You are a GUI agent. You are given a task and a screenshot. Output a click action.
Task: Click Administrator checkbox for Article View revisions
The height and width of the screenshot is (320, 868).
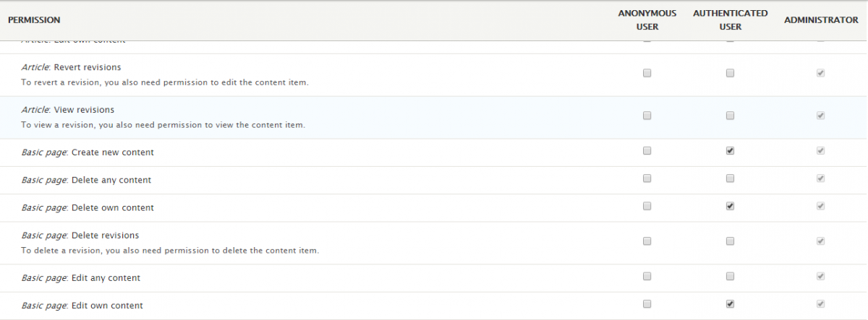click(821, 116)
